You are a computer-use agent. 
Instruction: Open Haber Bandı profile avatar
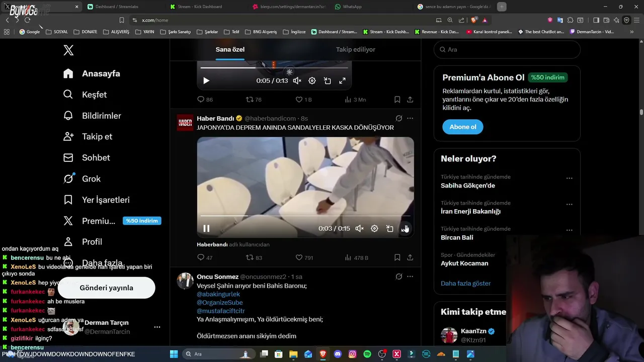(x=185, y=123)
